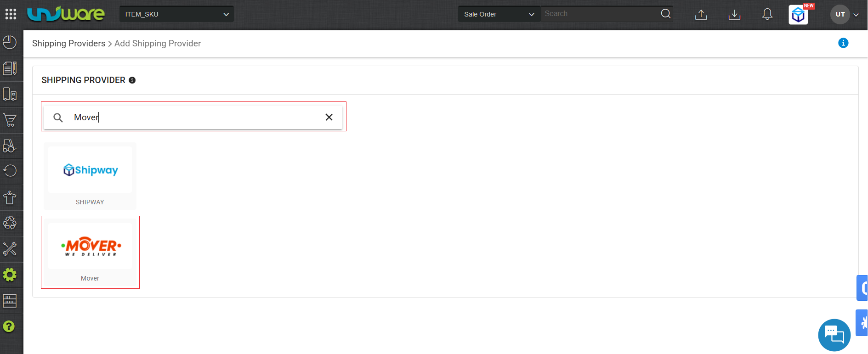Open the help question mark sidebar icon
Screen dimensions: 868x354
click(x=9, y=326)
